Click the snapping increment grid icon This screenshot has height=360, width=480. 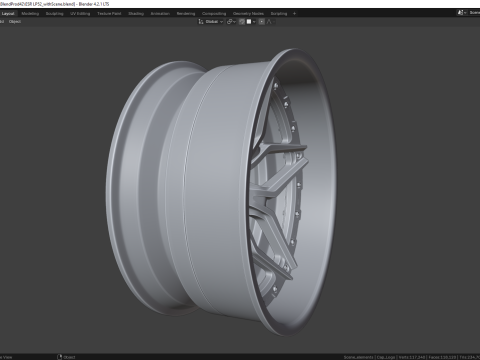tap(249, 22)
